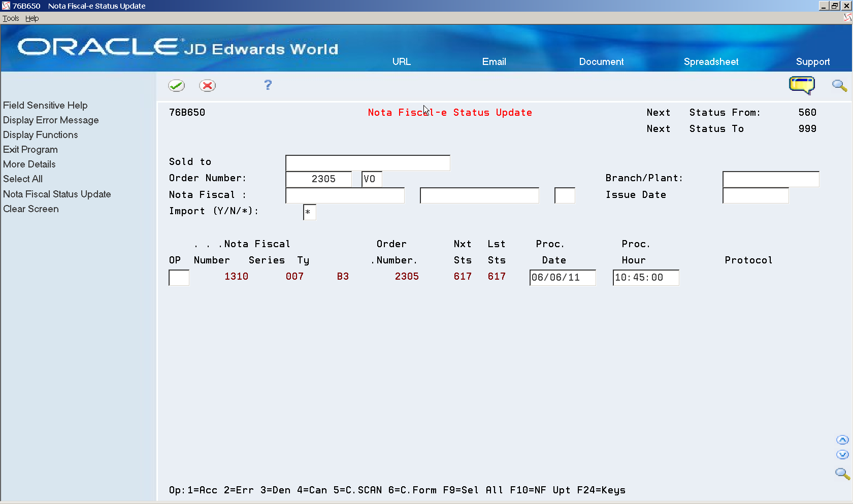Select Exit Program
Image resolution: width=853 pixels, height=504 pixels.
[x=30, y=149]
